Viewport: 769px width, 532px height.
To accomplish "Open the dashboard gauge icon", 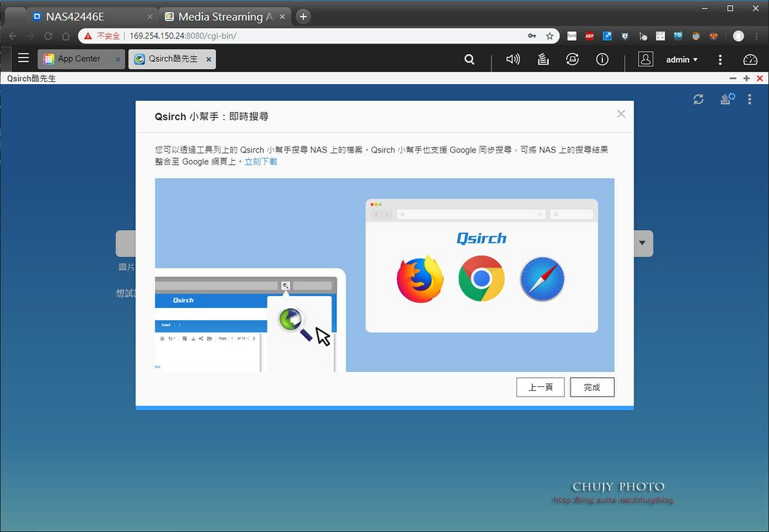I will point(750,60).
